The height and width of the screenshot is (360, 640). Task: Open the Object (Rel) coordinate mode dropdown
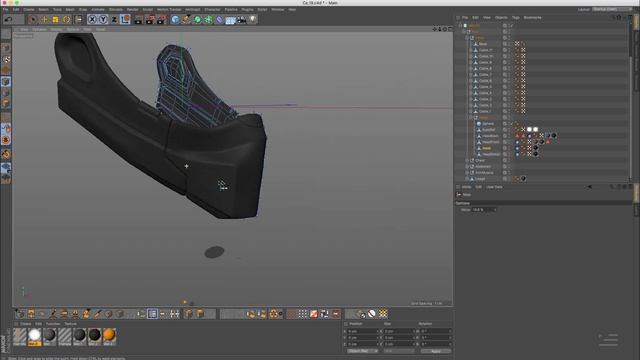[x=363, y=351]
